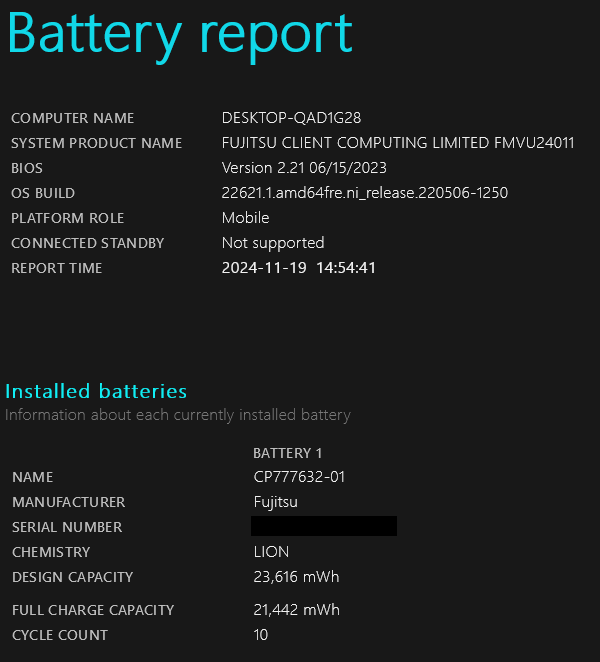600x662 pixels.
Task: Select the computer name DESKTOP-QAD1G28
Action: coord(291,118)
